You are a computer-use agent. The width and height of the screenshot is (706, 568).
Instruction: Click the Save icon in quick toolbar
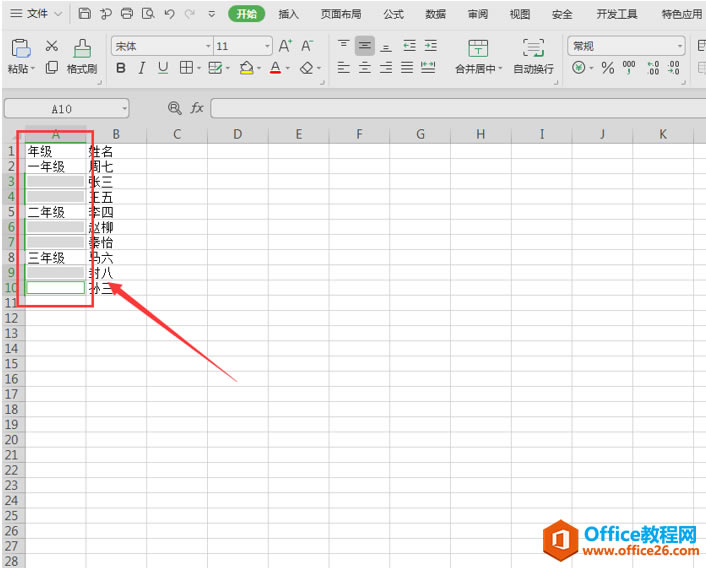[84, 14]
